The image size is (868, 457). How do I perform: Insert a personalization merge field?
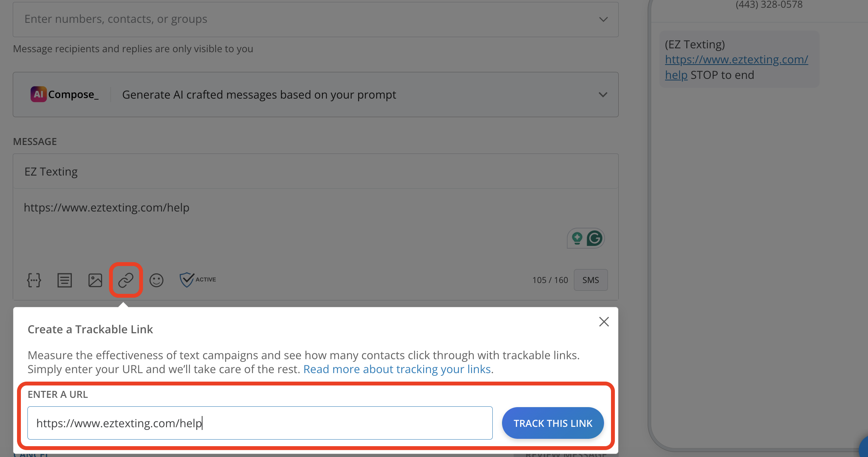(x=34, y=280)
